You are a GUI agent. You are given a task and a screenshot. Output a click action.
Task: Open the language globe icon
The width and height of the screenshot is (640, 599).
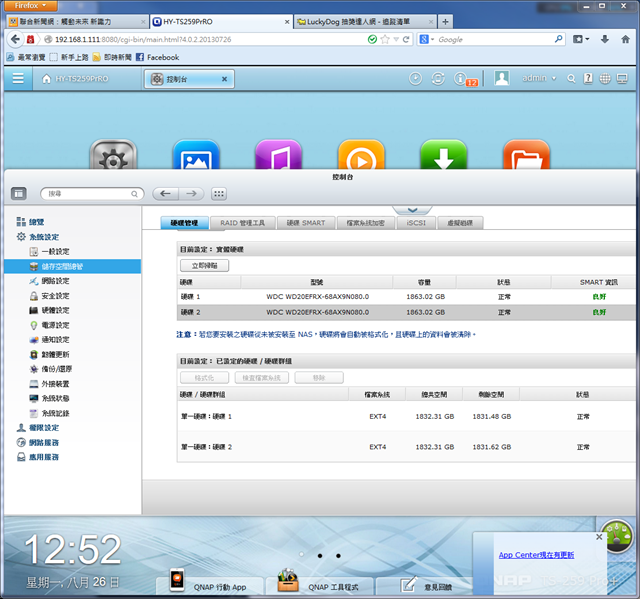click(604, 78)
